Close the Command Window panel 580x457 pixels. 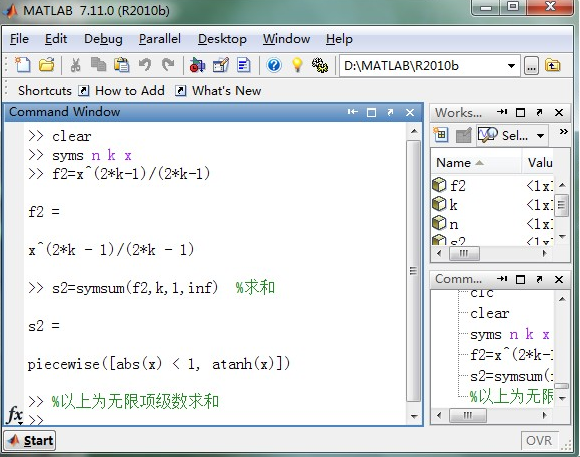pos(410,112)
